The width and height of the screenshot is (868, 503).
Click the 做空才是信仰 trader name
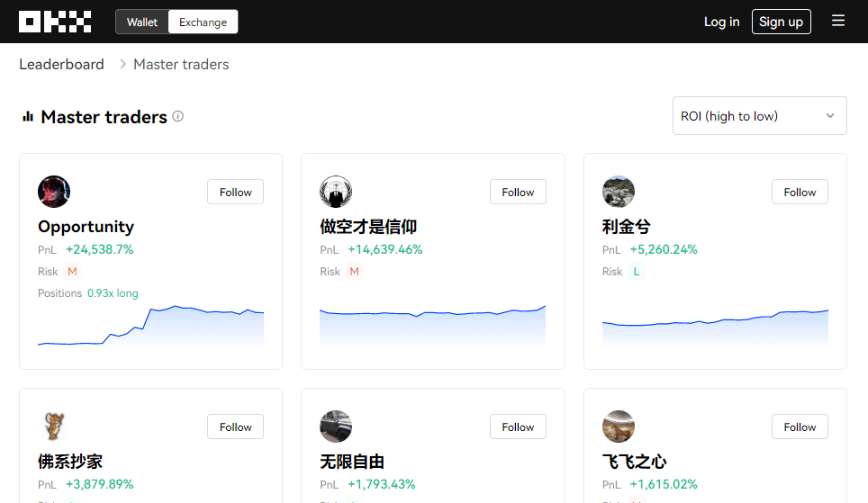point(368,227)
